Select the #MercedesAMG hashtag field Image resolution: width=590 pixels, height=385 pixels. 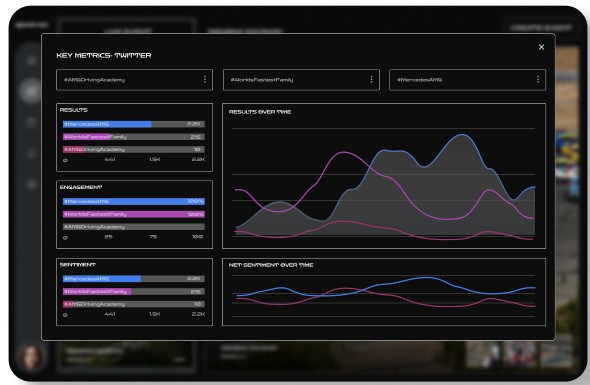(x=467, y=80)
